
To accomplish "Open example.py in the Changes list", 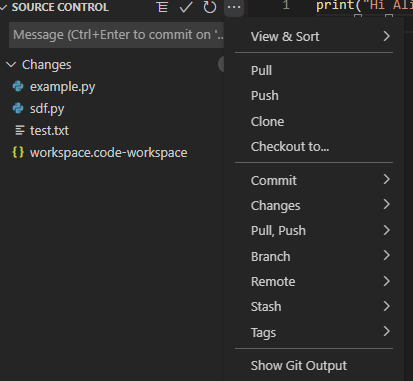I will 63,87.
